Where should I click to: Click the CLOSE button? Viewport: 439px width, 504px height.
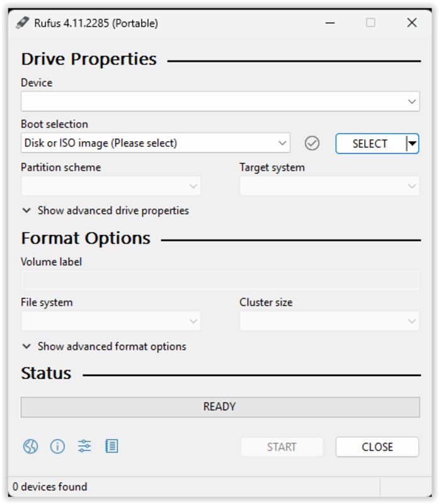(x=377, y=447)
